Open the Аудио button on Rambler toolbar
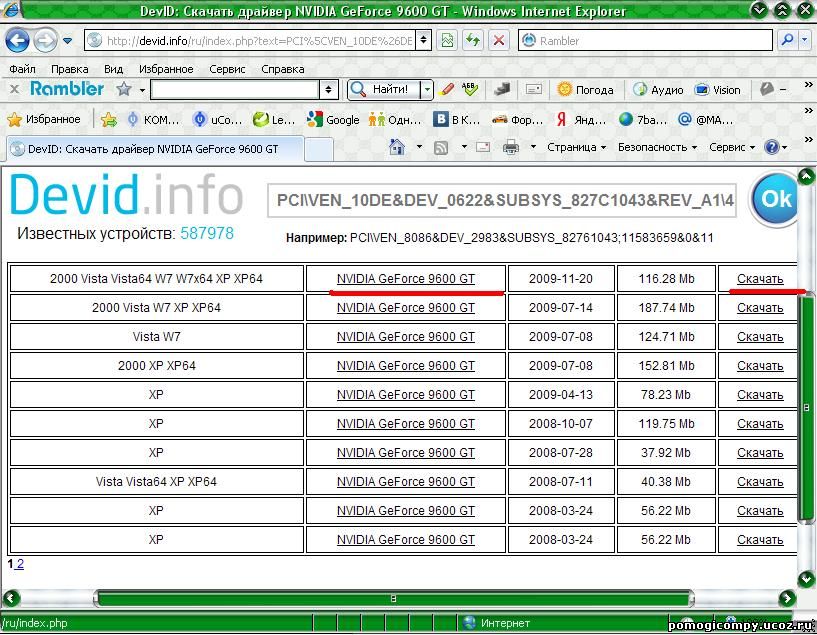 pos(658,90)
